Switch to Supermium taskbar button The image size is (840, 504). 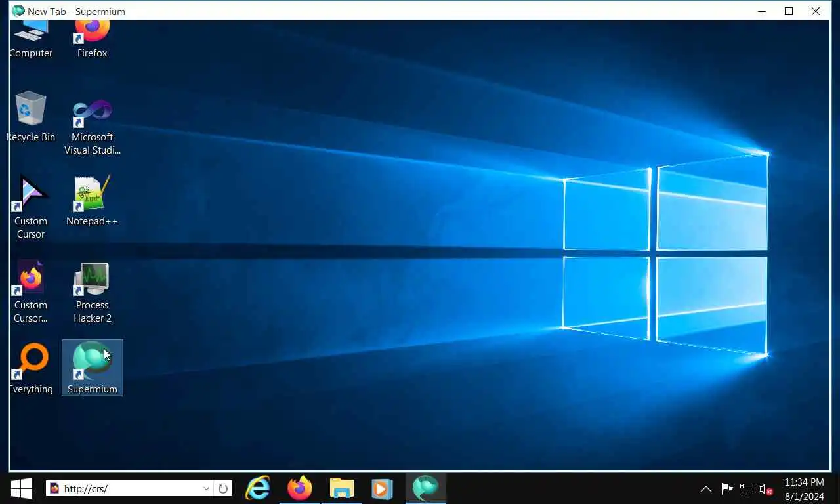[x=425, y=488]
